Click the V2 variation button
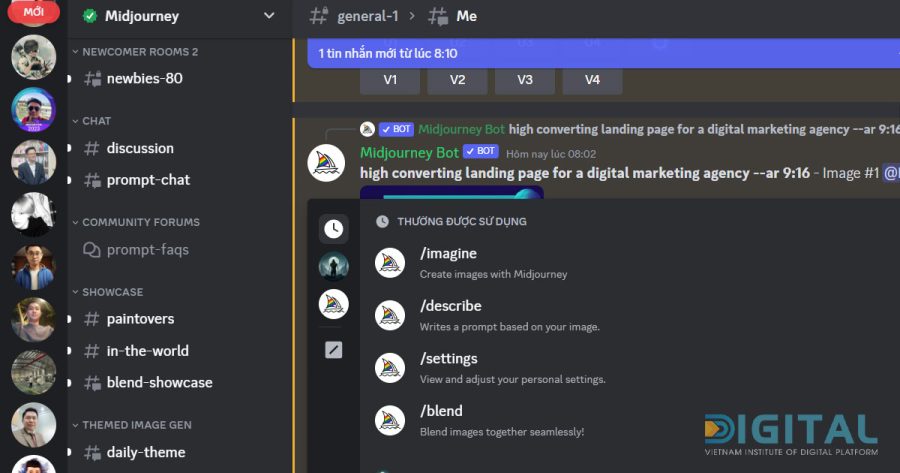 click(x=457, y=80)
